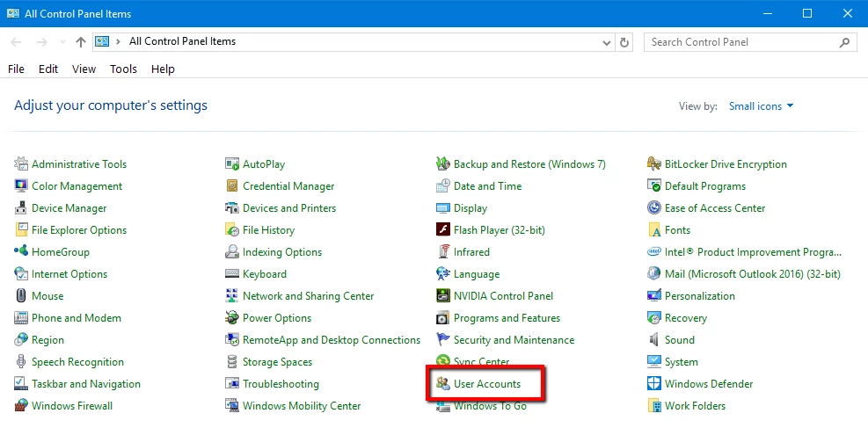Click the HomeGroup icon

coord(21,251)
